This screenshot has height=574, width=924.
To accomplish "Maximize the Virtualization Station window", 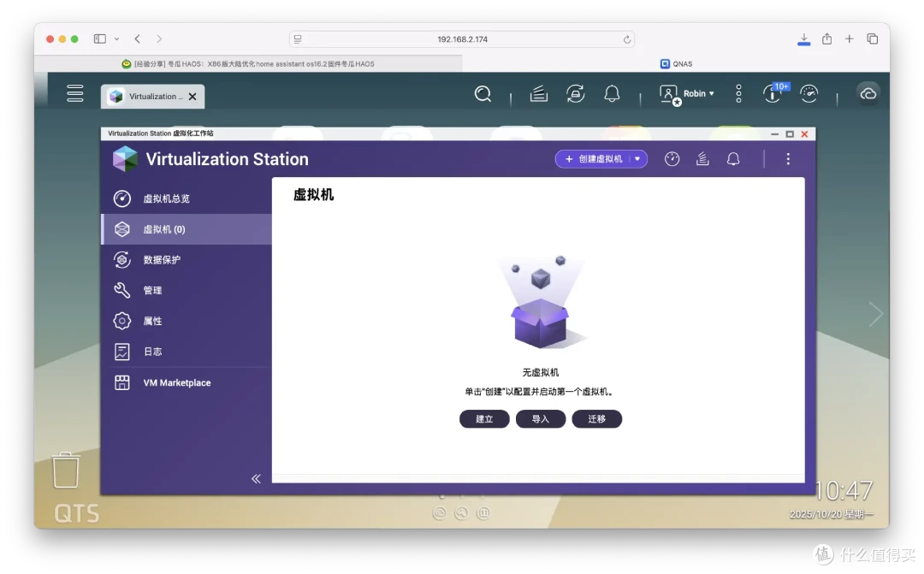I will [790, 134].
